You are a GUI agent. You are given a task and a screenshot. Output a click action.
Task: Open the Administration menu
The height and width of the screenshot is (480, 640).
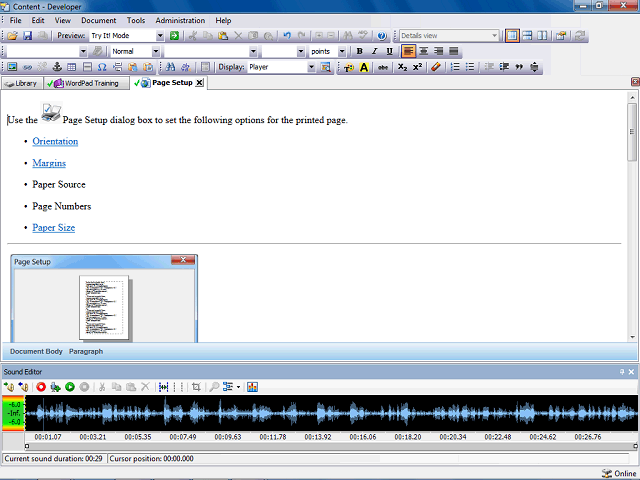tap(180, 20)
